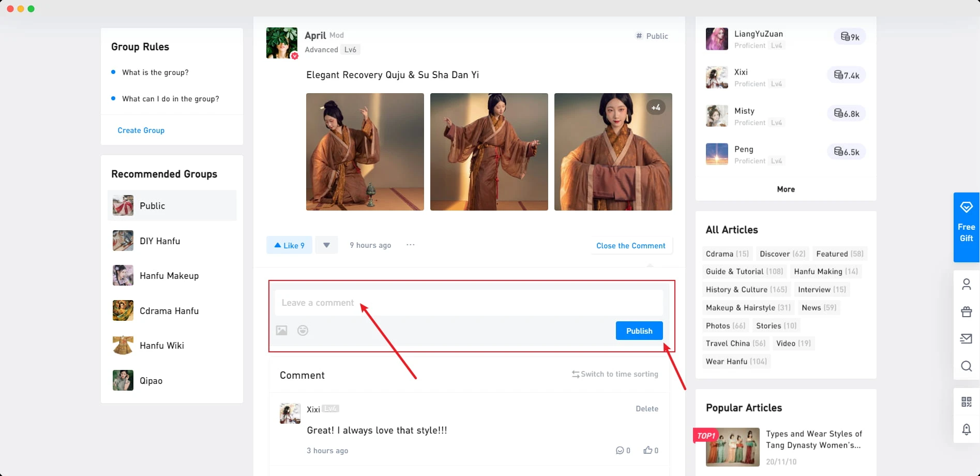Viewport: 980px width, 476px height.
Task: Click the downvote arrow next to Like
Action: click(x=326, y=245)
